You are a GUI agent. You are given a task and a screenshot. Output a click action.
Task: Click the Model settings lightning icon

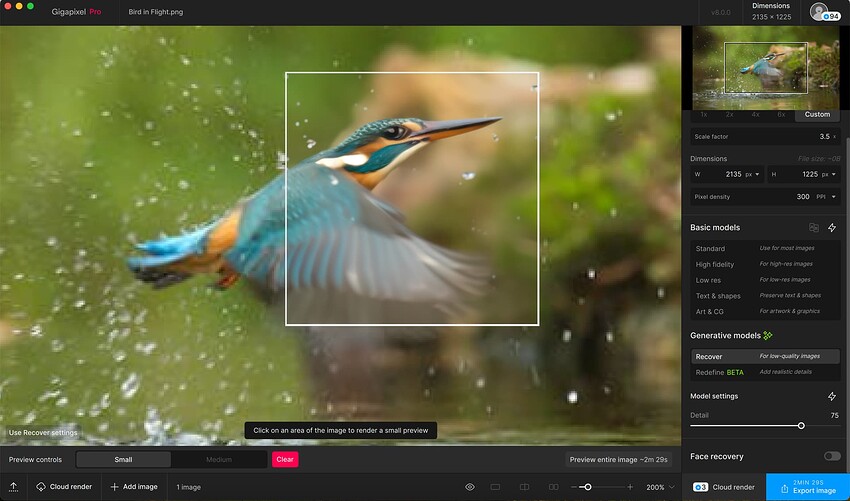[832, 396]
